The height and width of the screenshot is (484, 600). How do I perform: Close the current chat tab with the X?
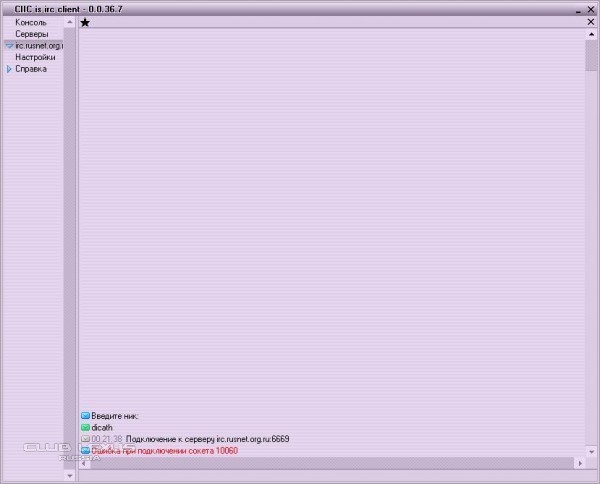(590, 21)
